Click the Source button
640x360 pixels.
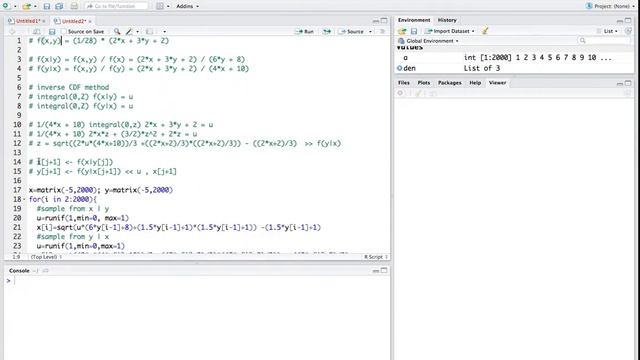(351, 31)
